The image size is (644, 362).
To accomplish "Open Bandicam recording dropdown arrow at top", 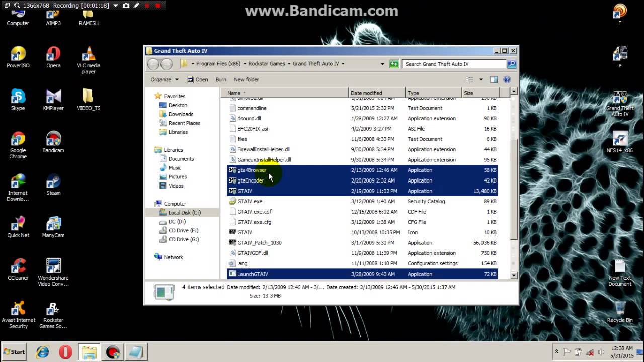I will 116,6.
